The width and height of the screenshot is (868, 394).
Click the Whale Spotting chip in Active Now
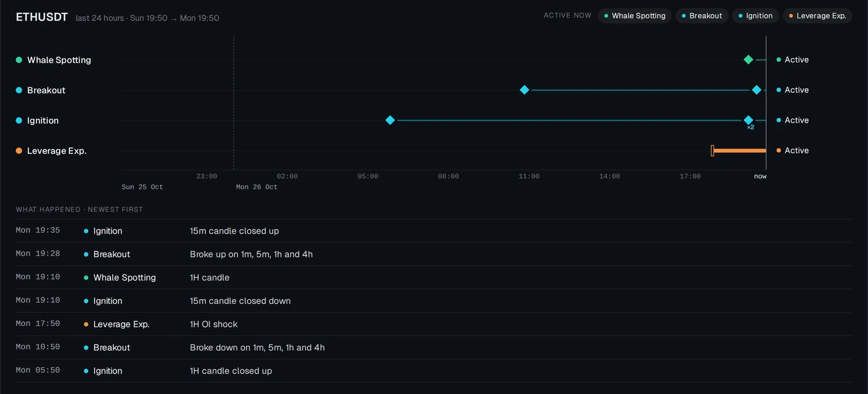point(635,16)
